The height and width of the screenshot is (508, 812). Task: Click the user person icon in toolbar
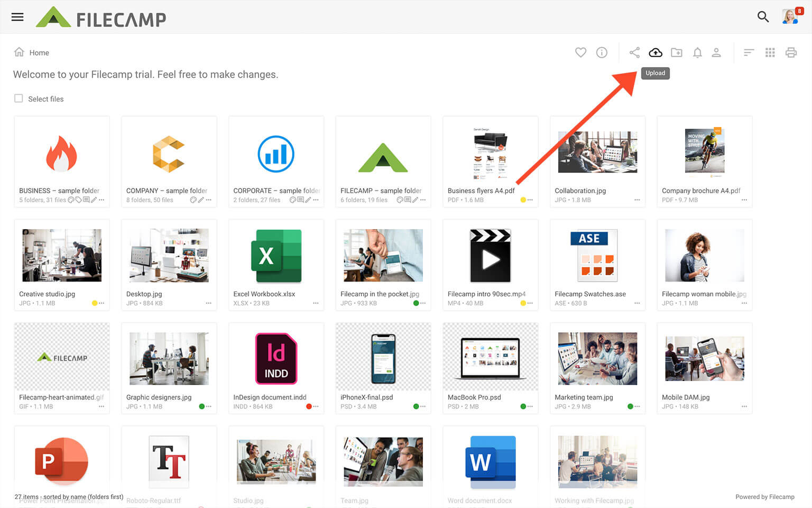[x=716, y=52]
